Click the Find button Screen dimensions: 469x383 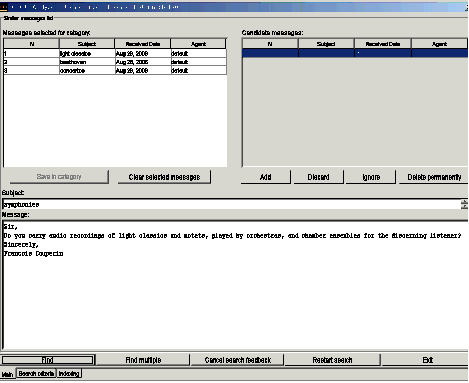48,360
